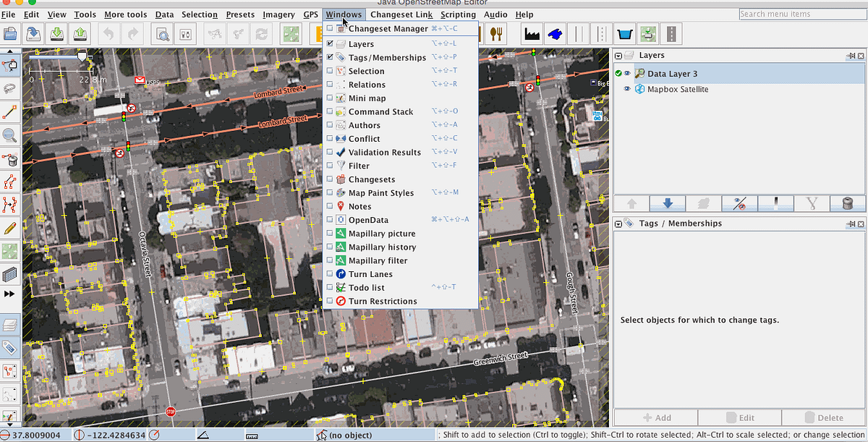868x442 pixels.
Task: Switch to Zoom mode in the left toolbar
Action: coord(11,136)
